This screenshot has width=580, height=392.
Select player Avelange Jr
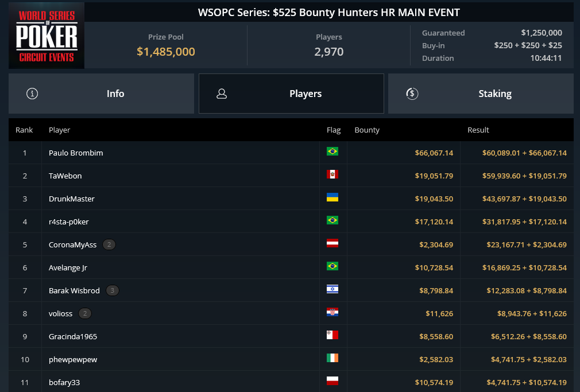point(68,268)
